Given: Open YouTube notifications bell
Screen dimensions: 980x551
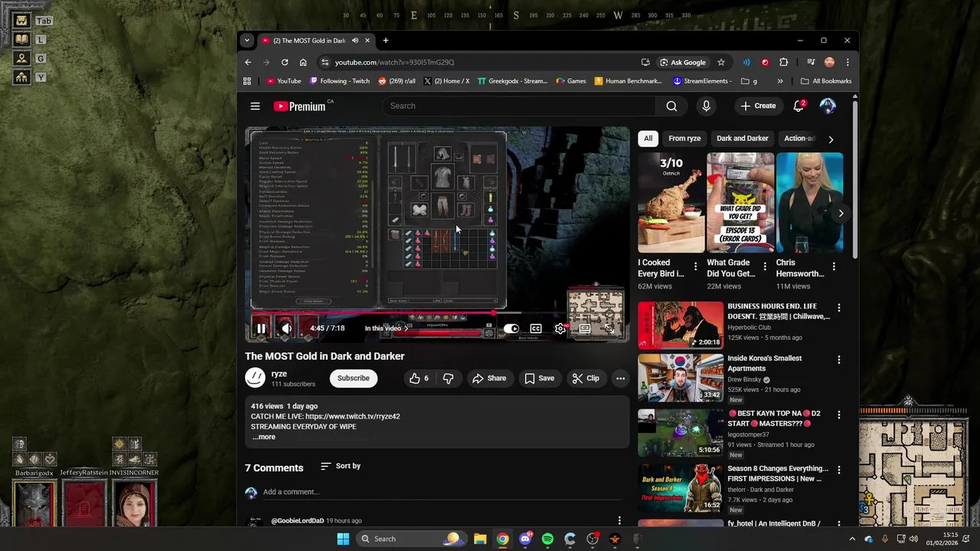Looking at the screenshot, I should 798,106.
